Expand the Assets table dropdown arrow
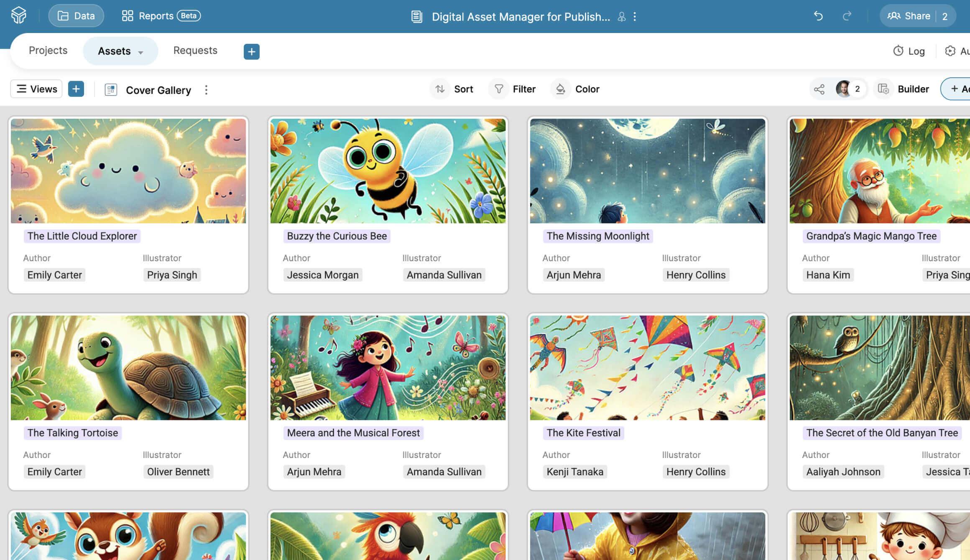970x560 pixels. (141, 52)
